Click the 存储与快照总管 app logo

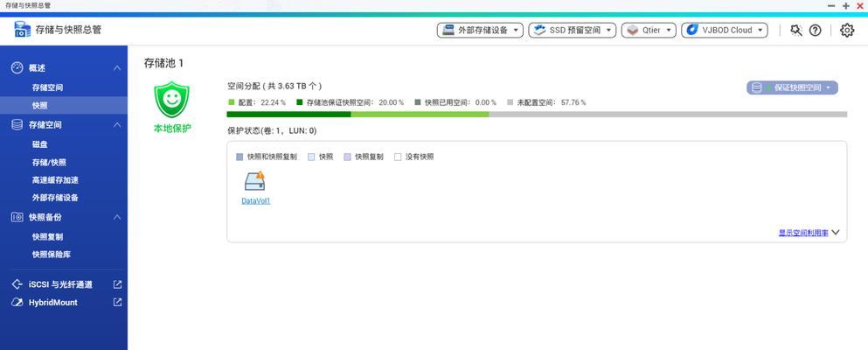coord(22,30)
